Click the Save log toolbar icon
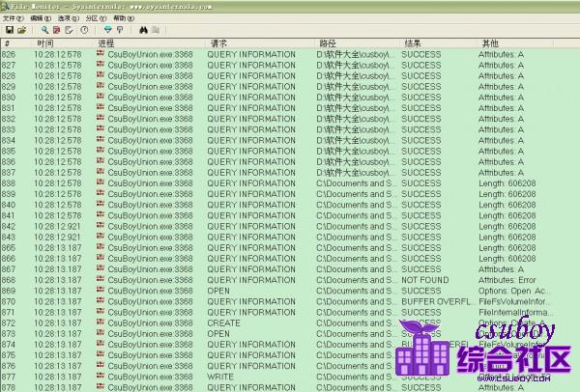The width and height of the screenshot is (580, 392). pyautogui.click(x=9, y=30)
